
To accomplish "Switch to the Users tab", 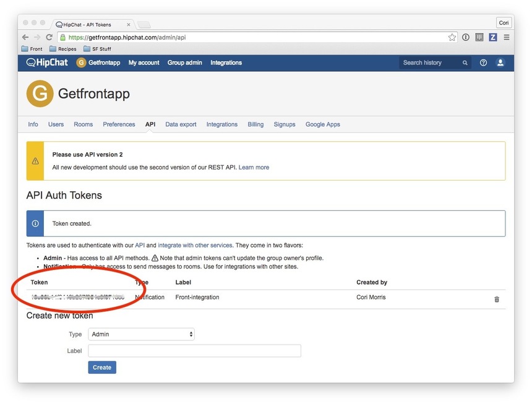I will point(56,124).
